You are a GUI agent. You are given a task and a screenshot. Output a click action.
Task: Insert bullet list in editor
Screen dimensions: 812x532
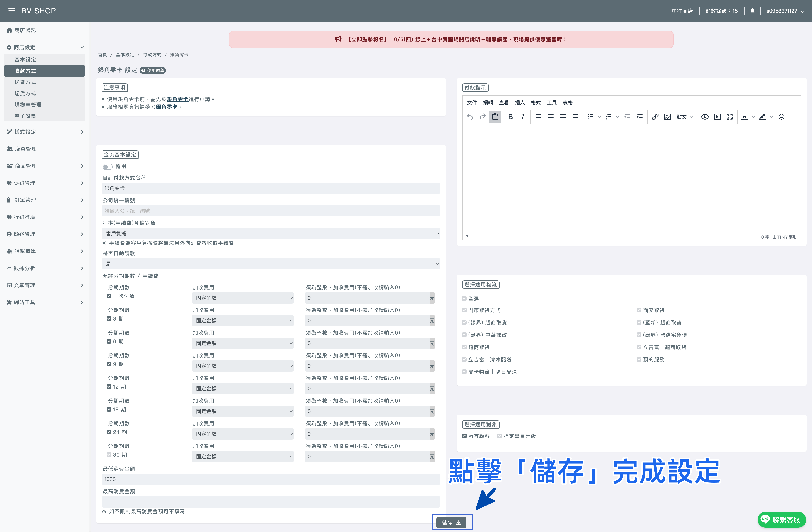click(x=590, y=117)
